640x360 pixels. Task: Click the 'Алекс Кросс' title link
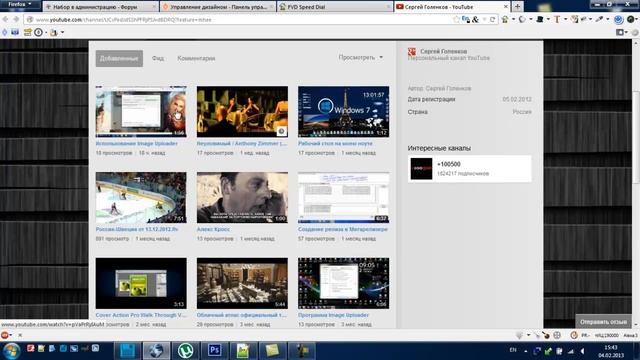point(213,229)
